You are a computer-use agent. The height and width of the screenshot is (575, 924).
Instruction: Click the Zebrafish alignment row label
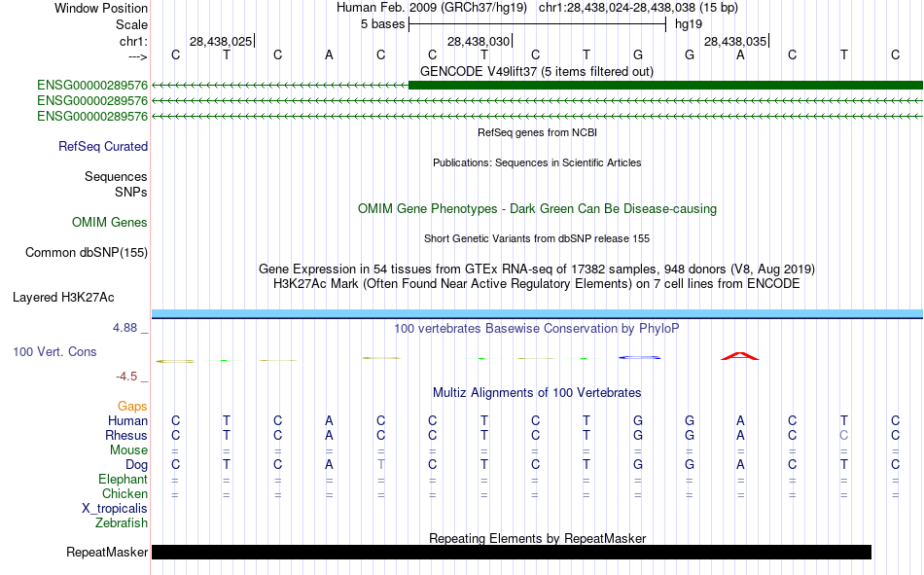(x=122, y=523)
